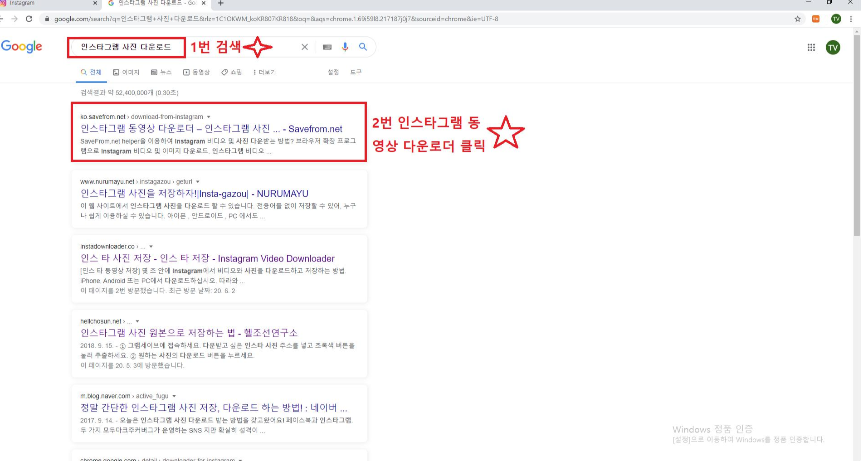Expand the arrow beside instadownloader.co URL
This screenshot has width=868, height=461.
(151, 247)
